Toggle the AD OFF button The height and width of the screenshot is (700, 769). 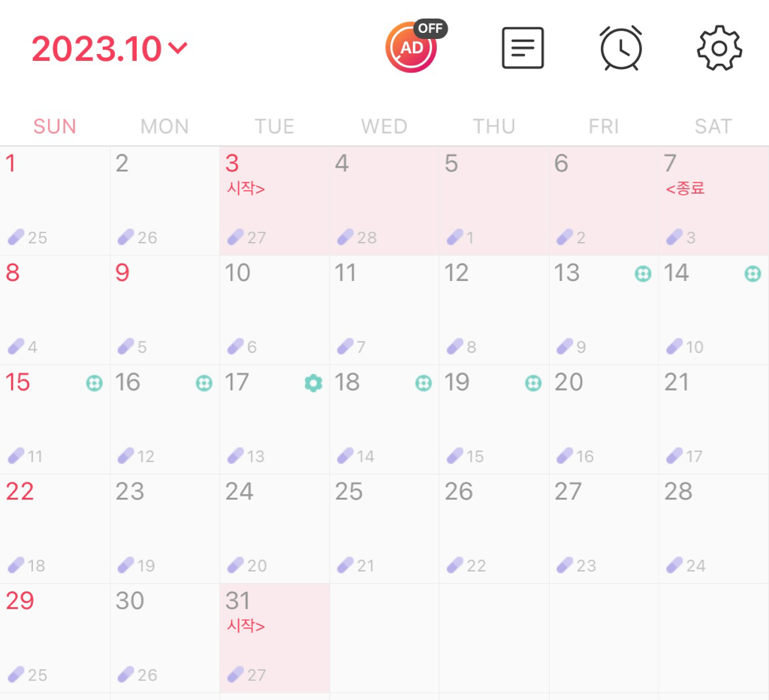click(412, 47)
